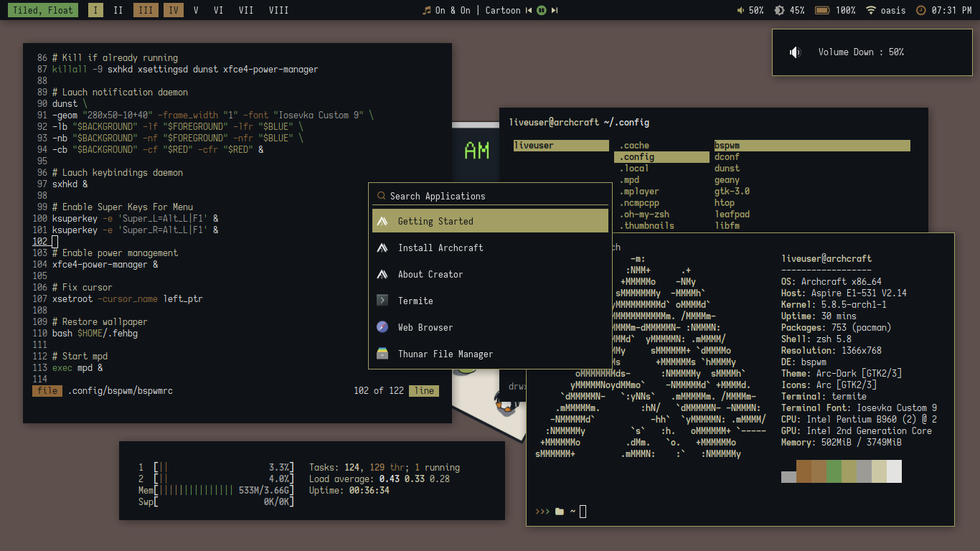This screenshot has height=551, width=980.
Task: Switch to workspace I
Action: [96, 11]
